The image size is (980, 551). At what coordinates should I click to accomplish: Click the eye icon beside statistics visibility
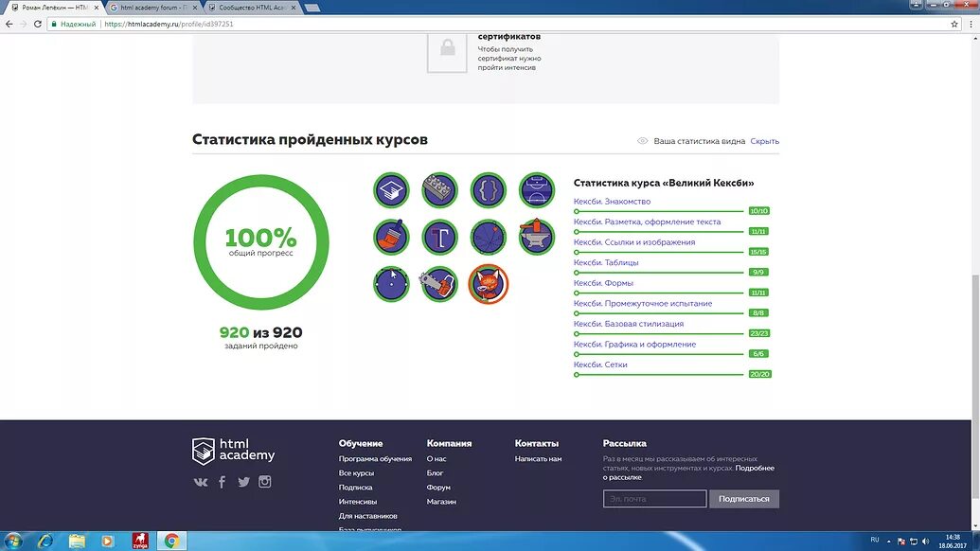click(643, 140)
